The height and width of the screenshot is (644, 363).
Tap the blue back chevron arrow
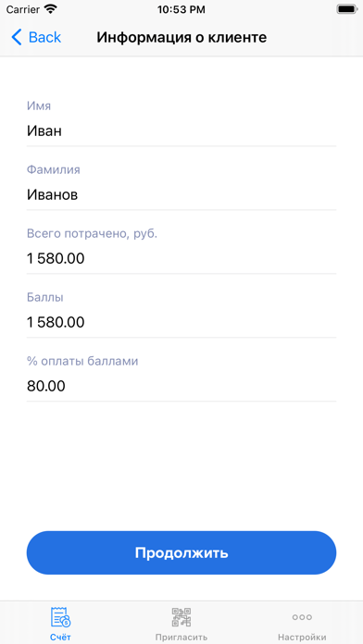pyautogui.click(x=17, y=37)
